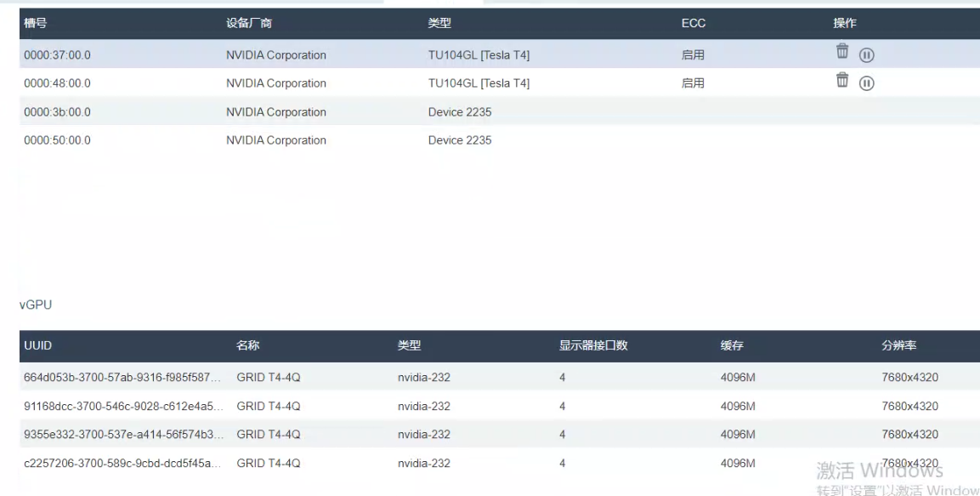Click trash icon for slot 0000:48:00.0
Image resolution: width=980 pixels, height=496 pixels.
point(842,80)
